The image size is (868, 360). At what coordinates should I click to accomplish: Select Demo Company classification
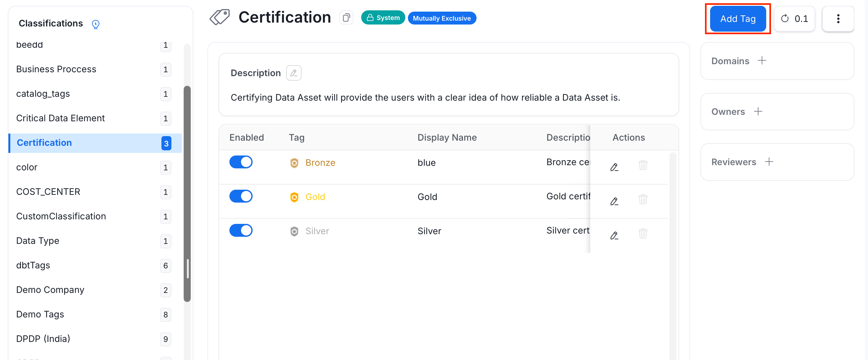tap(95, 290)
